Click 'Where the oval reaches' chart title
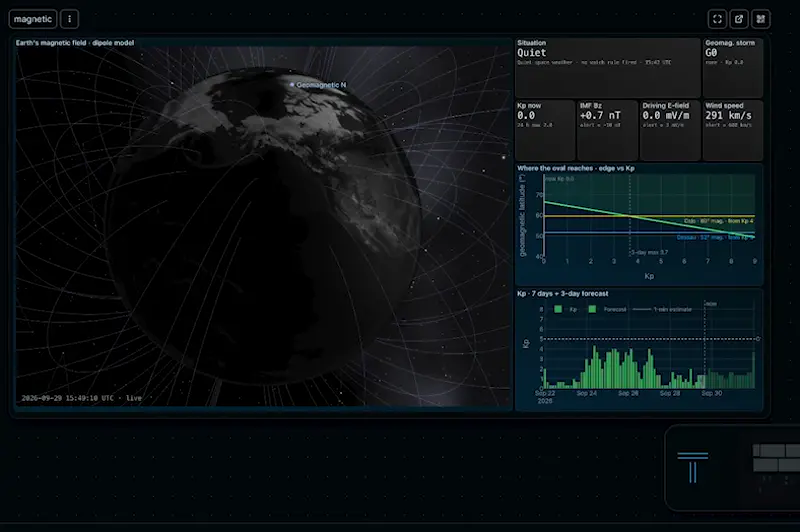Screen dimensions: 800x532 [x=576, y=168]
